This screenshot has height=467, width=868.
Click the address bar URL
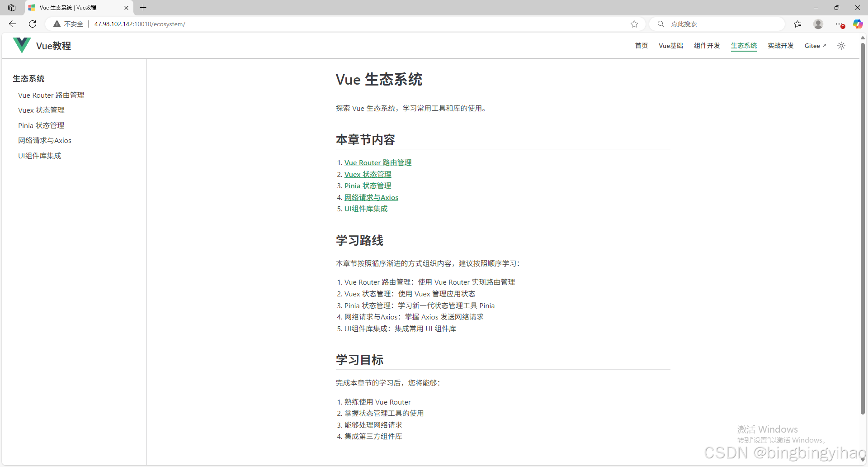click(140, 24)
